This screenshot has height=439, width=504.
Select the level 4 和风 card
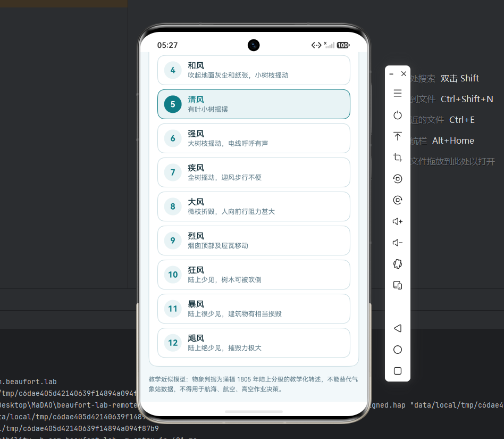tap(254, 70)
